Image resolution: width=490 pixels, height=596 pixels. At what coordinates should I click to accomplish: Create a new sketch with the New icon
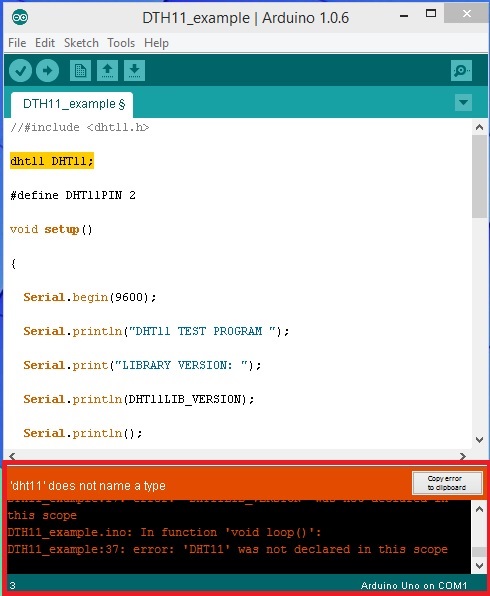(80, 71)
